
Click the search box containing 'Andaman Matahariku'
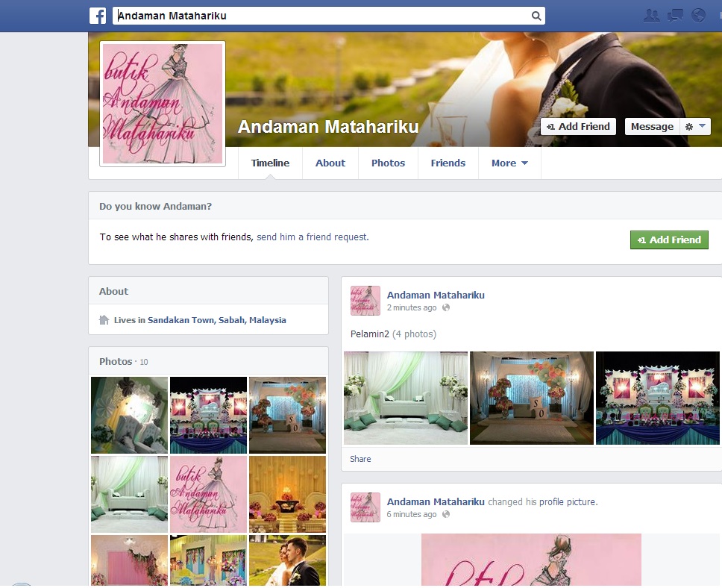[321, 16]
